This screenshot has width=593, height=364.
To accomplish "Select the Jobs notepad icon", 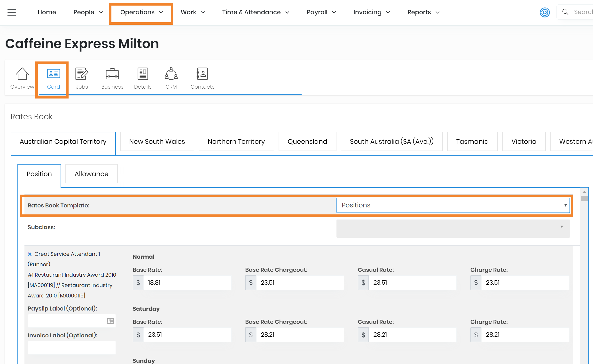I will pyautogui.click(x=82, y=74).
